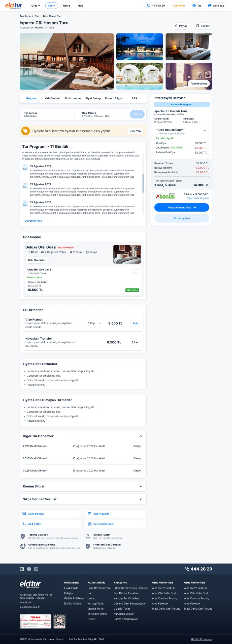Switch to the Fiyat Detayı tab

[93, 98]
